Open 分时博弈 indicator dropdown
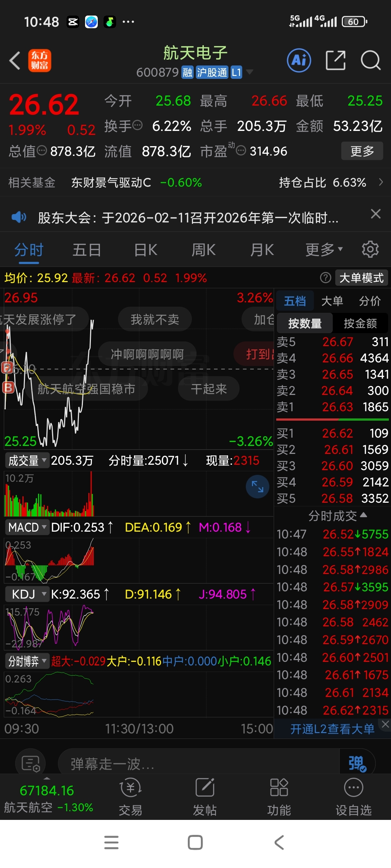The height and width of the screenshot is (868, 391). pyautogui.click(x=27, y=661)
